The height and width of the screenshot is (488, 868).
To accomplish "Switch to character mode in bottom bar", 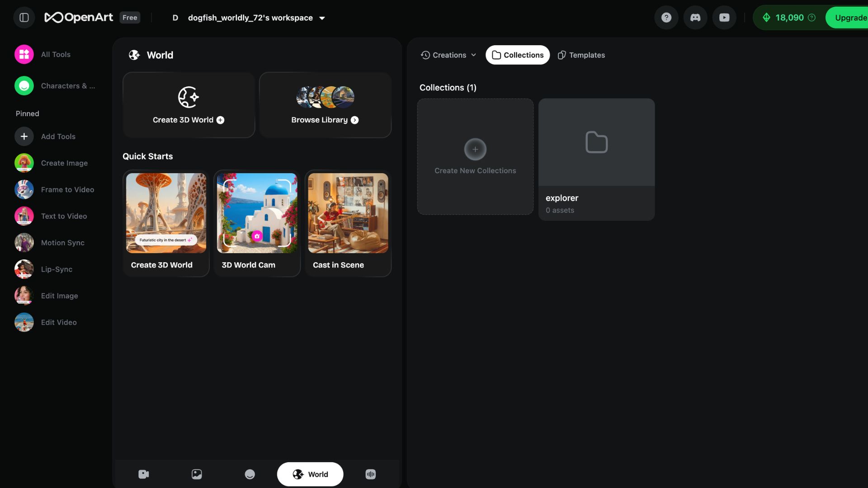I will (250, 474).
